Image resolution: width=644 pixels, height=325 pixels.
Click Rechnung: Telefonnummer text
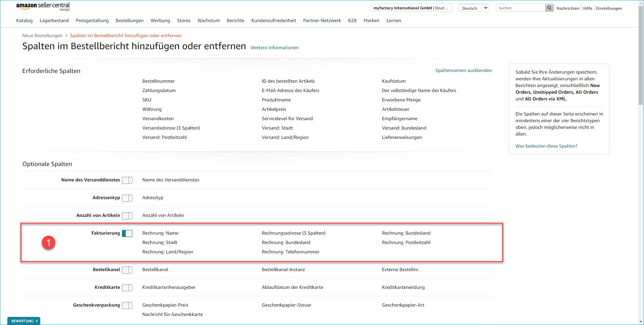(291, 252)
